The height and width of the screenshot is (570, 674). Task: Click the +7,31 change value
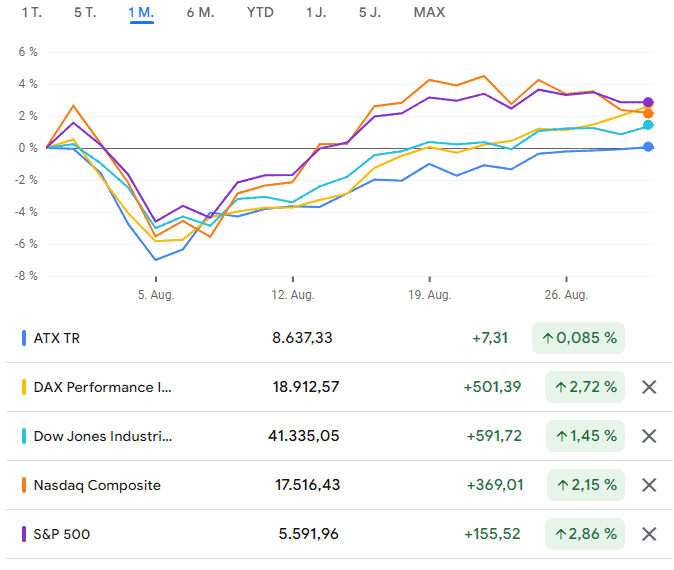tap(490, 338)
